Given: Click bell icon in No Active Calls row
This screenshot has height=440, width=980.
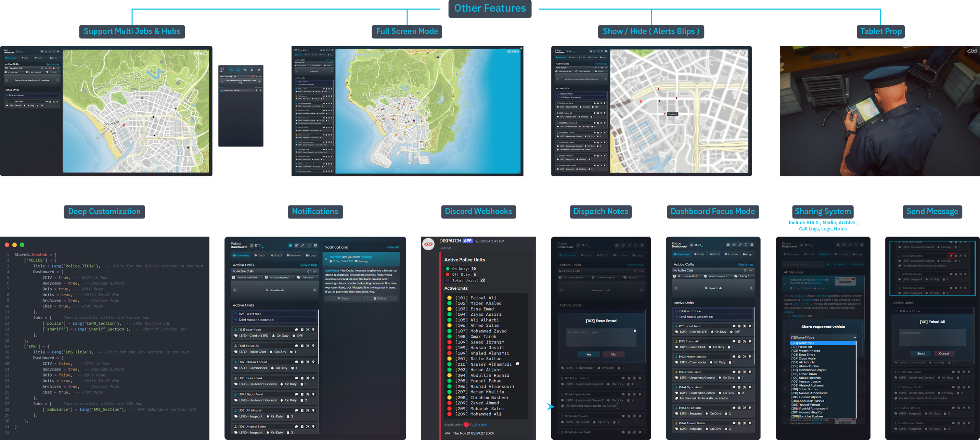Looking at the screenshot, I should (x=309, y=272).
